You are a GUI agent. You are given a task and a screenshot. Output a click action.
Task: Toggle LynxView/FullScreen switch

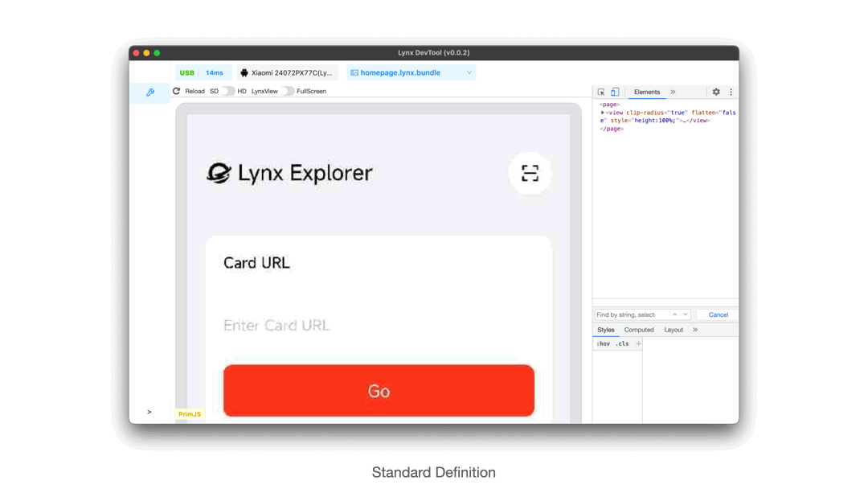(287, 92)
